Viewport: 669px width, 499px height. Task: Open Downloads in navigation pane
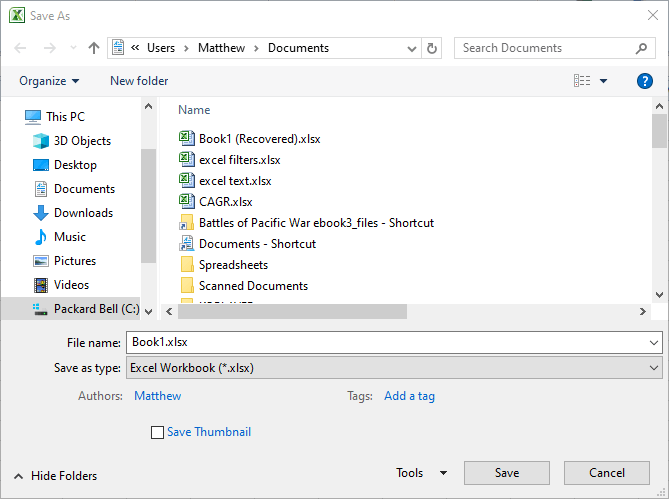[x=73, y=212]
